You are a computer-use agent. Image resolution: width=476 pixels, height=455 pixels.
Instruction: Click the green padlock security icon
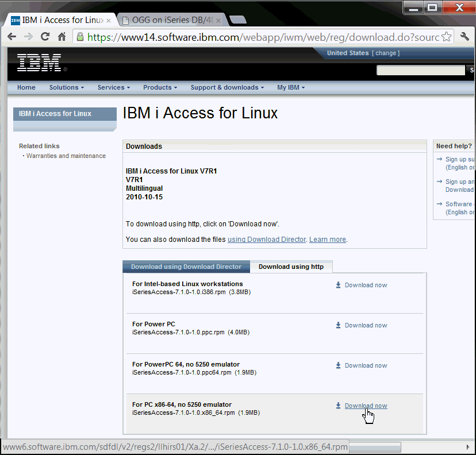[80, 37]
